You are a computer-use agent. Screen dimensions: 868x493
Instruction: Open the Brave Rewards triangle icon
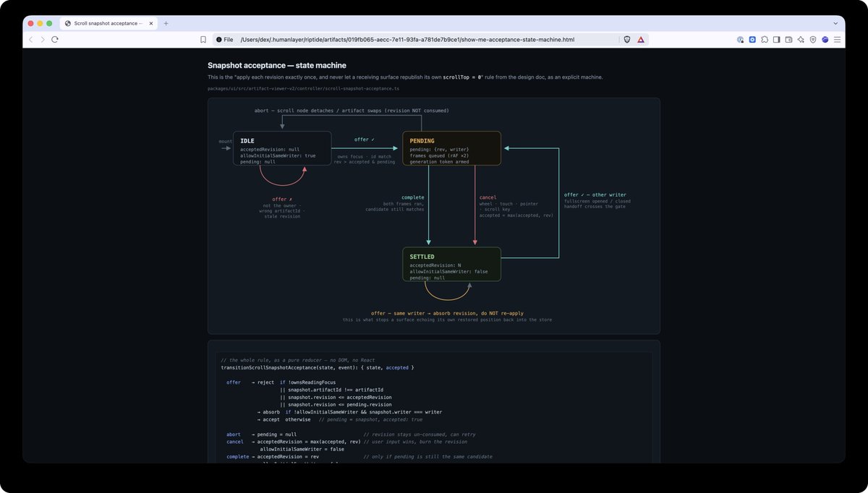[x=641, y=39]
